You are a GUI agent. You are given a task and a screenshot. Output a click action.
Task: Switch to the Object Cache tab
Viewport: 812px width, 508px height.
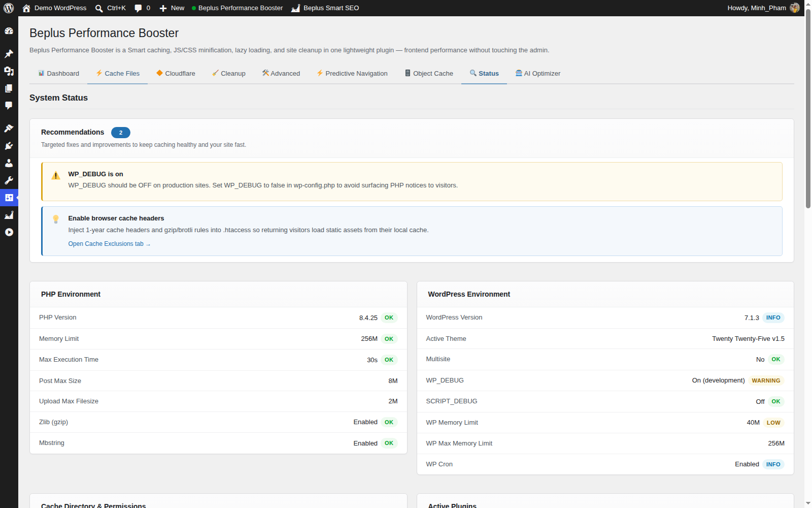tap(429, 74)
